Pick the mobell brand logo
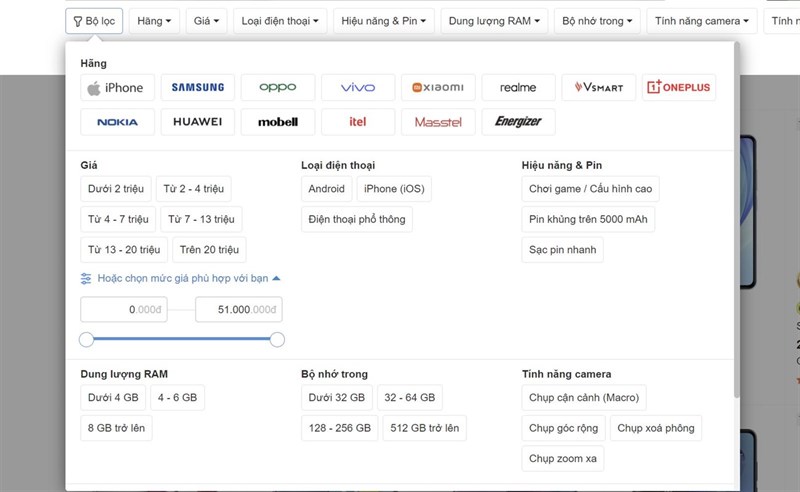 (278, 122)
